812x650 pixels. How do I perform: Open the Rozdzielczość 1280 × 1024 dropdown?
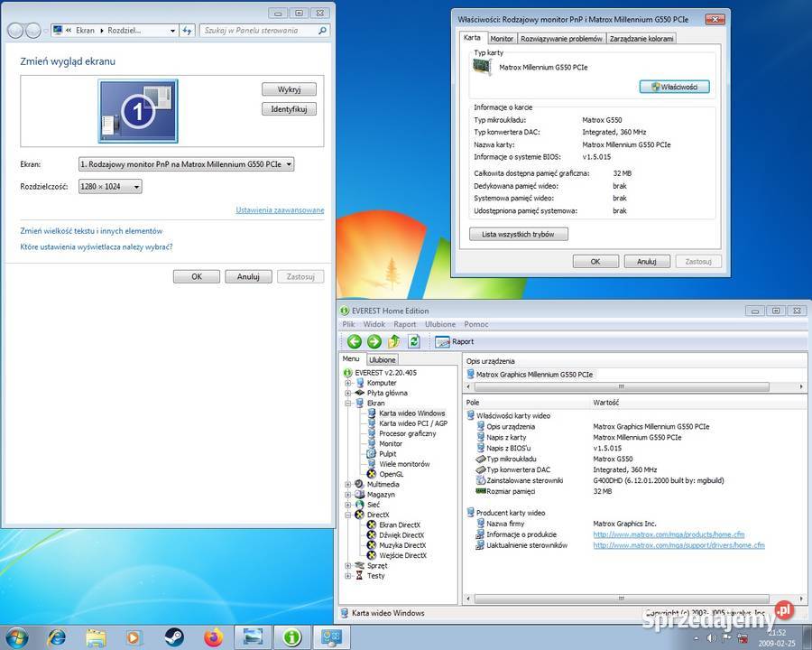(x=110, y=186)
